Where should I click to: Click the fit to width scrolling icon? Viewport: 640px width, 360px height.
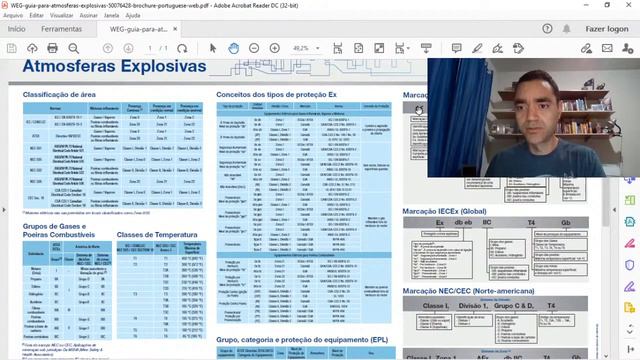point(338,48)
